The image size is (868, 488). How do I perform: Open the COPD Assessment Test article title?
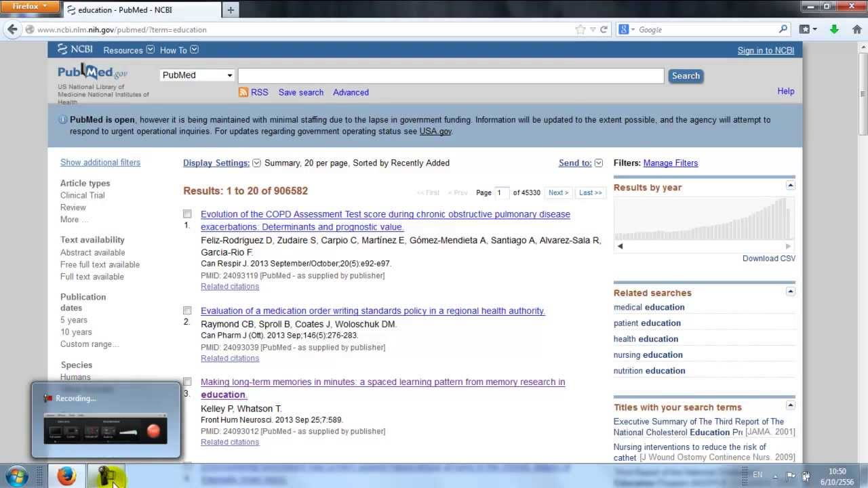(385, 220)
